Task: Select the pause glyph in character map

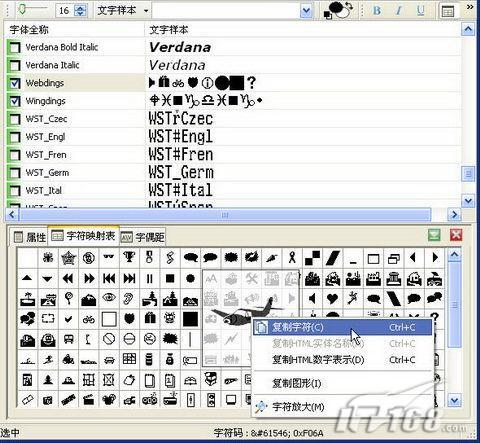Action: [150, 278]
